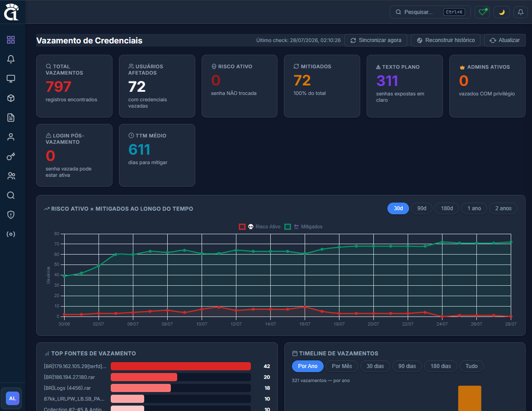Open the document reports icon in sidebar

pyautogui.click(x=11, y=118)
